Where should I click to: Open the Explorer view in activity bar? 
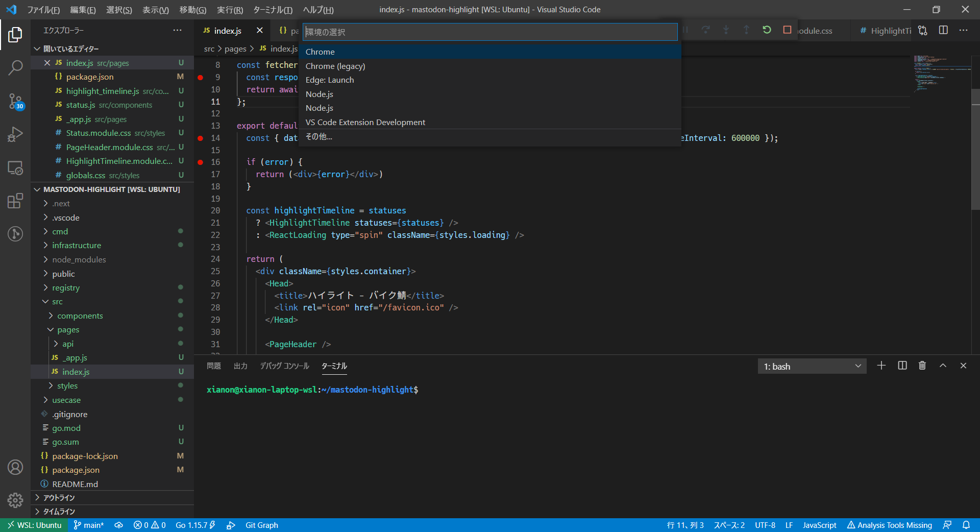point(15,35)
